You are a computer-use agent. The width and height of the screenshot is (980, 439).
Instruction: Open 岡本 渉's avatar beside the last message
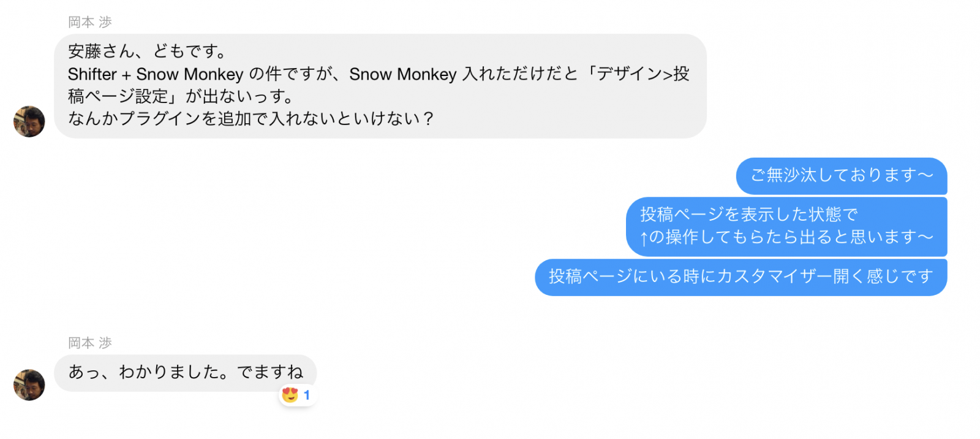point(29,385)
